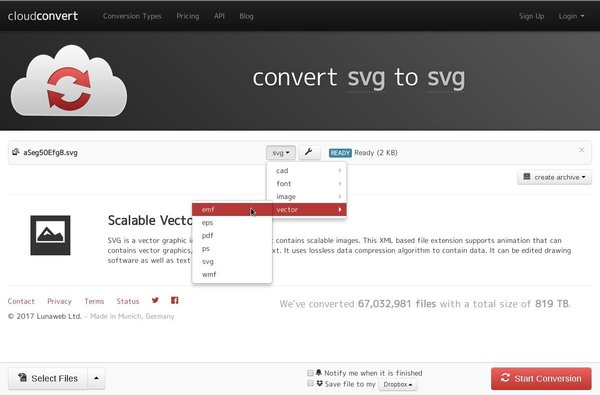Viewport: 600px width, 395px height.
Task: Remove the file with the X button
Action: 581,150
